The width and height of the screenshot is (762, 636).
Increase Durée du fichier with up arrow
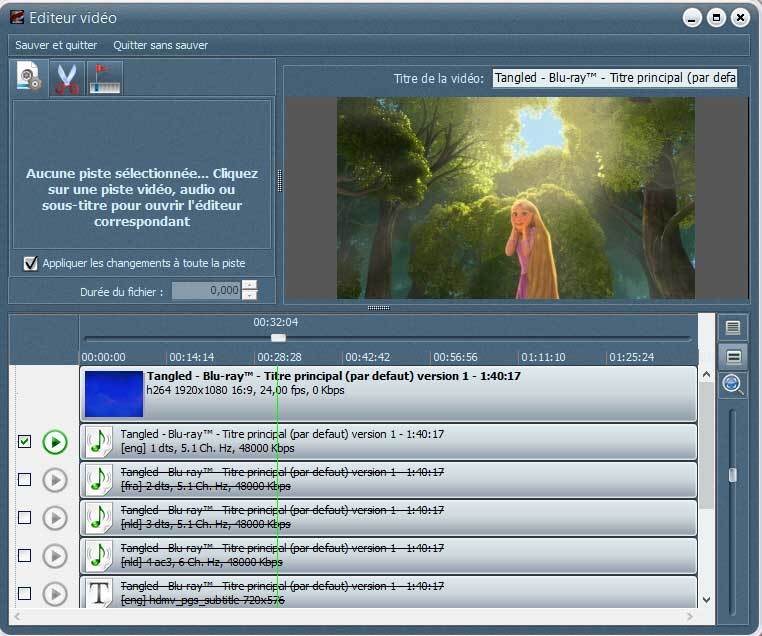pyautogui.click(x=249, y=286)
